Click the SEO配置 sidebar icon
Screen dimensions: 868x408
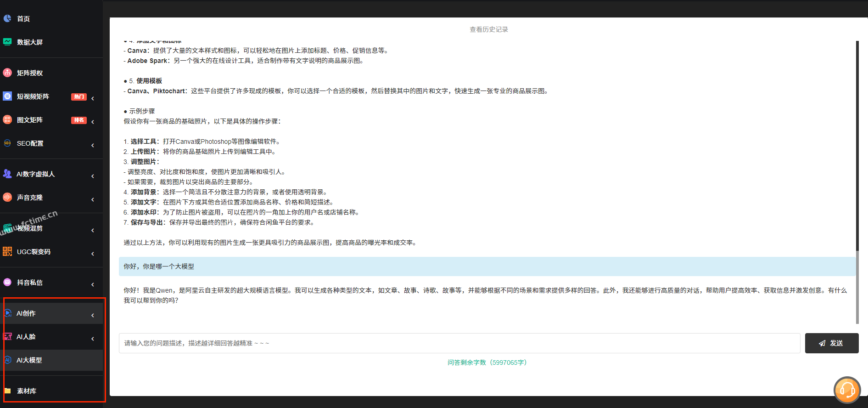tap(7, 143)
